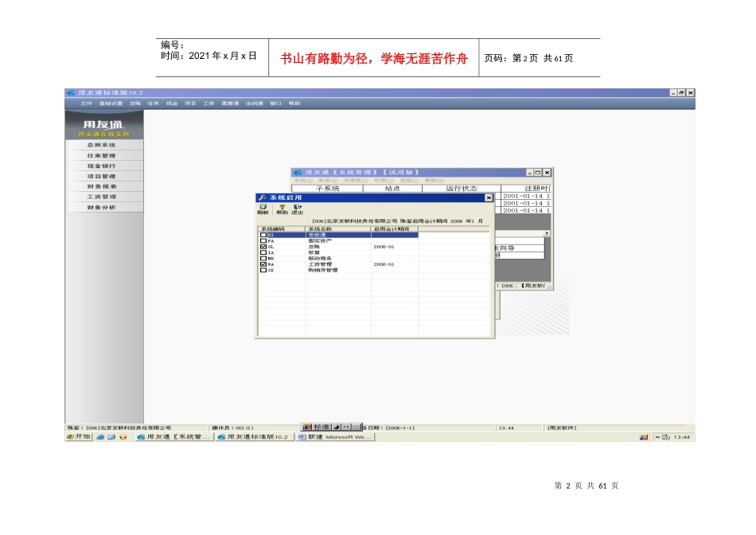Open 用友通〖系统管理 taskbar button
Image resolution: width=756 pixels, height=535 pixels.
(173, 436)
